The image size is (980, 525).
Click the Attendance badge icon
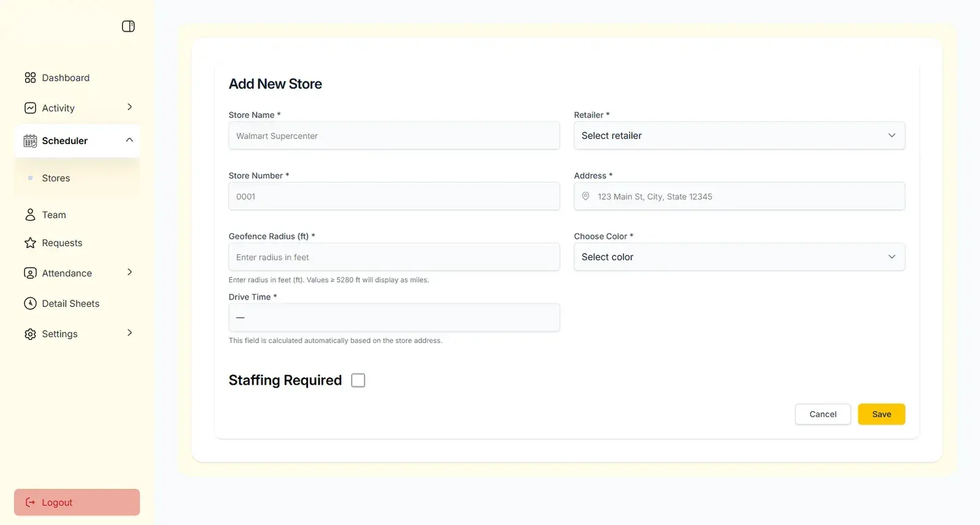pyautogui.click(x=30, y=273)
